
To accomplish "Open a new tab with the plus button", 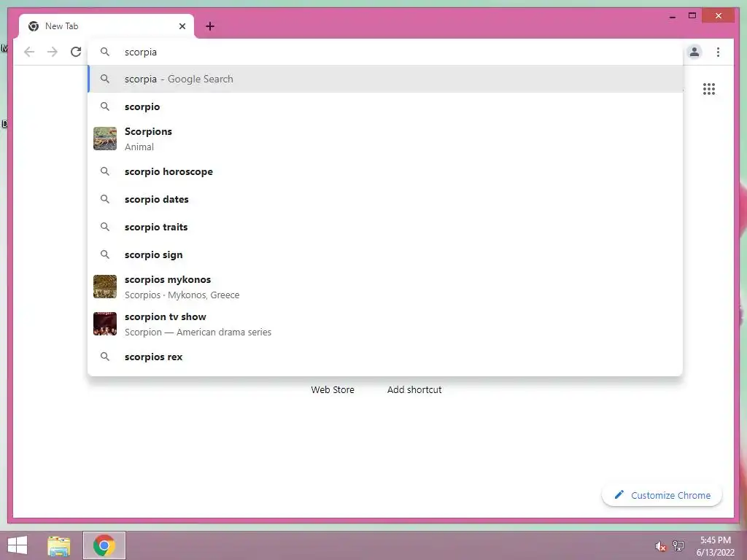I will (210, 26).
